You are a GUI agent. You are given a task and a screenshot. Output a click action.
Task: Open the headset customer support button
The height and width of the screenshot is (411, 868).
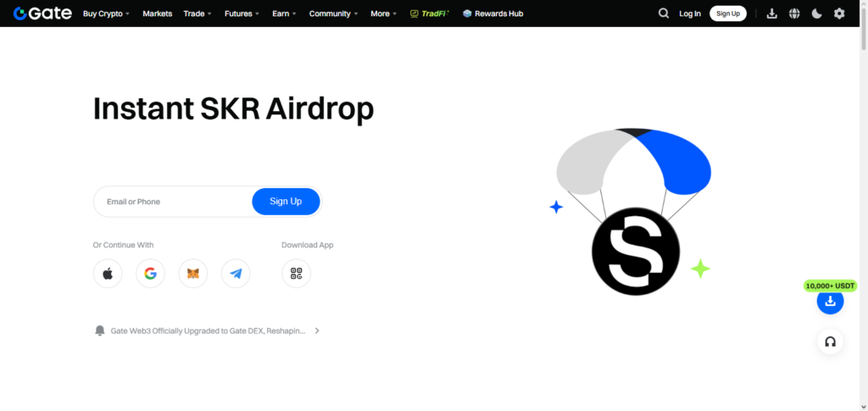[x=830, y=342]
